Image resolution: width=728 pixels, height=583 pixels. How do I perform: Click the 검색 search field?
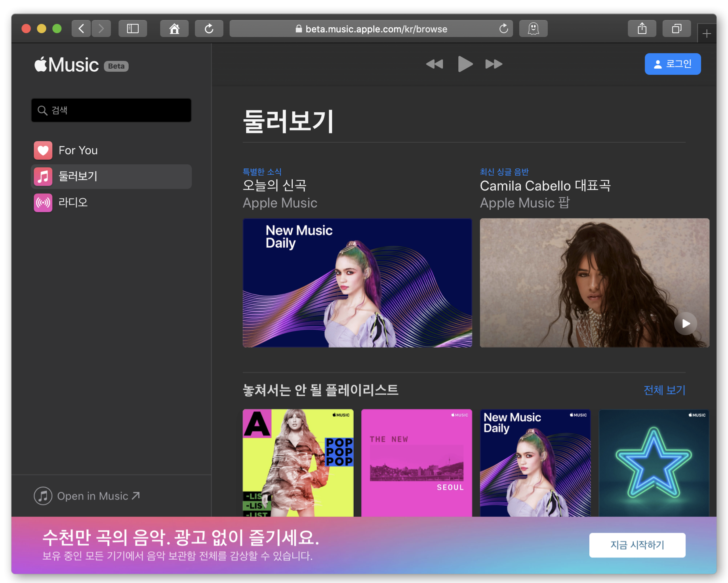click(x=111, y=110)
